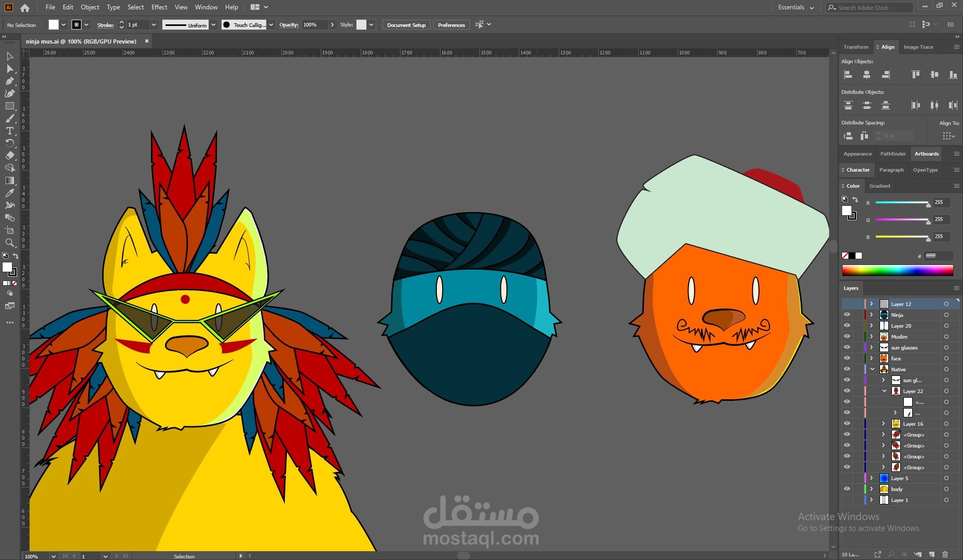Open the stroke weight dropdown
Screen dimensions: 963x560
tap(154, 25)
